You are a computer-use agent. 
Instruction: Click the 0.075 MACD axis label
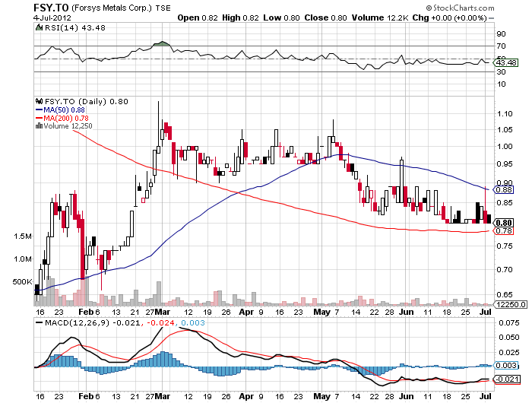tap(509, 322)
